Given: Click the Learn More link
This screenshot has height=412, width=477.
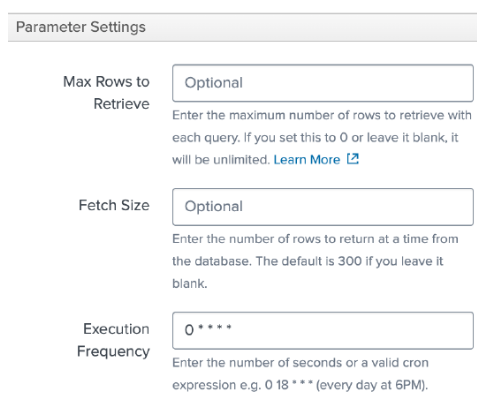Looking at the screenshot, I should [x=307, y=160].
